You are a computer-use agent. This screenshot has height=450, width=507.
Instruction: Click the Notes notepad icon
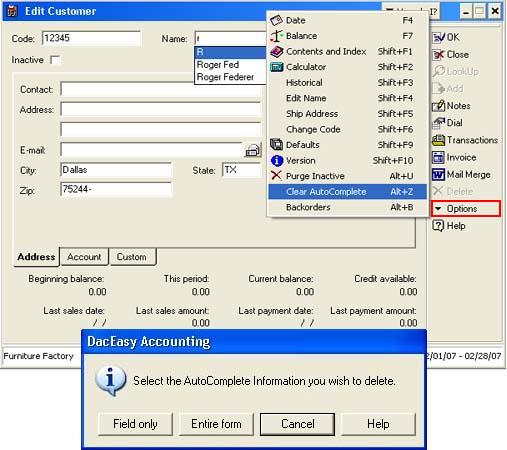[439, 106]
